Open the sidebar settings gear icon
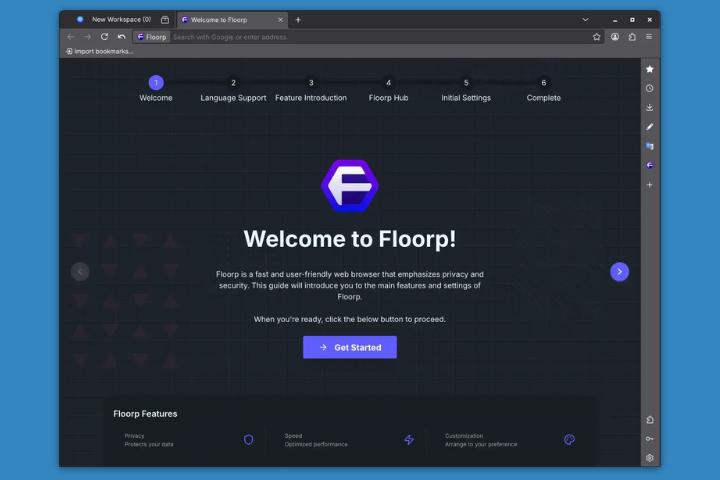720x480 pixels. [649, 458]
